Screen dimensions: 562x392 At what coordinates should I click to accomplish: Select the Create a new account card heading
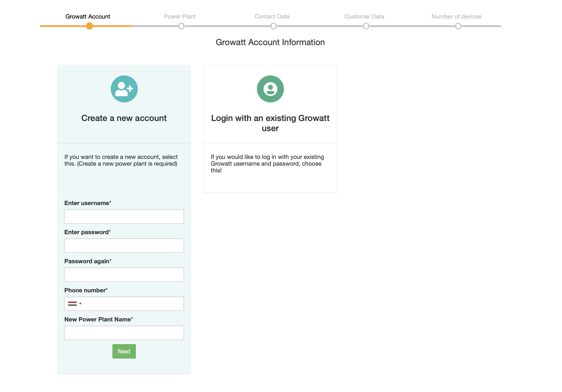pyautogui.click(x=124, y=118)
